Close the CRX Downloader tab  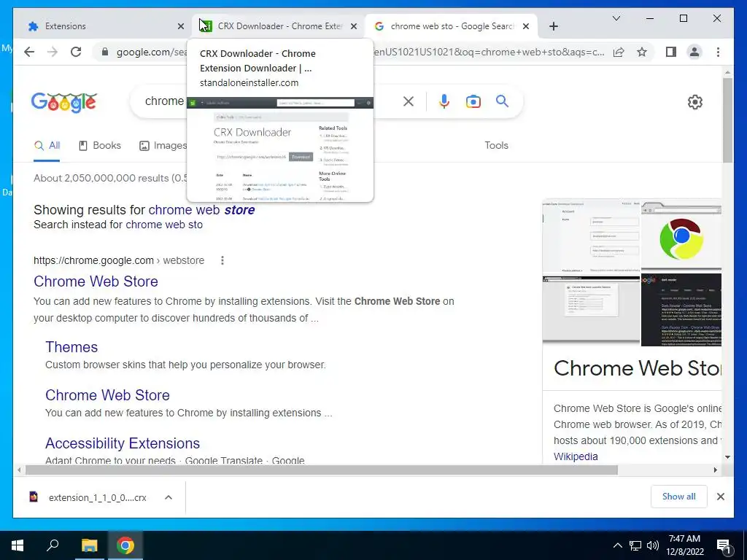point(354,27)
